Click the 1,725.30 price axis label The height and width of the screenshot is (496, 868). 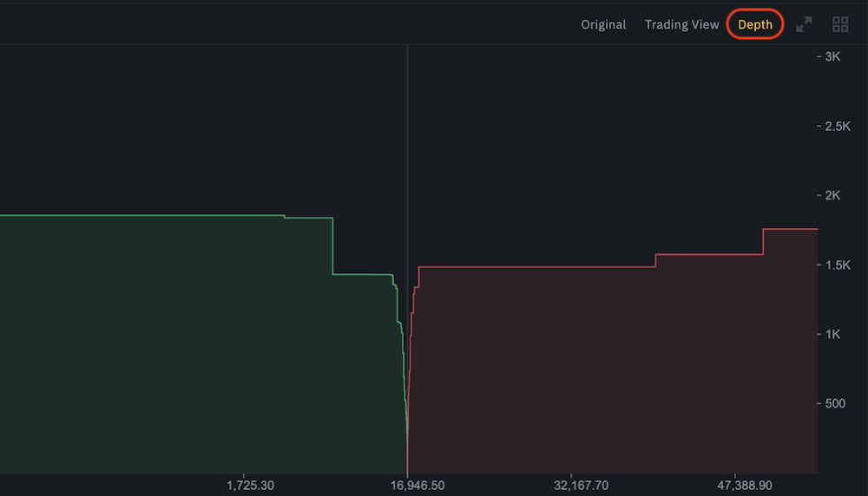click(x=249, y=484)
